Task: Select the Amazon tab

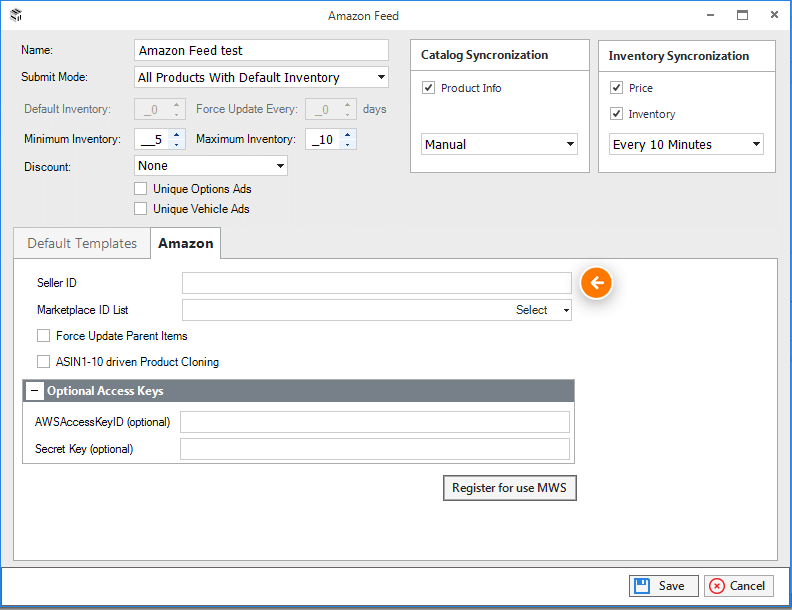Action: pyautogui.click(x=185, y=243)
